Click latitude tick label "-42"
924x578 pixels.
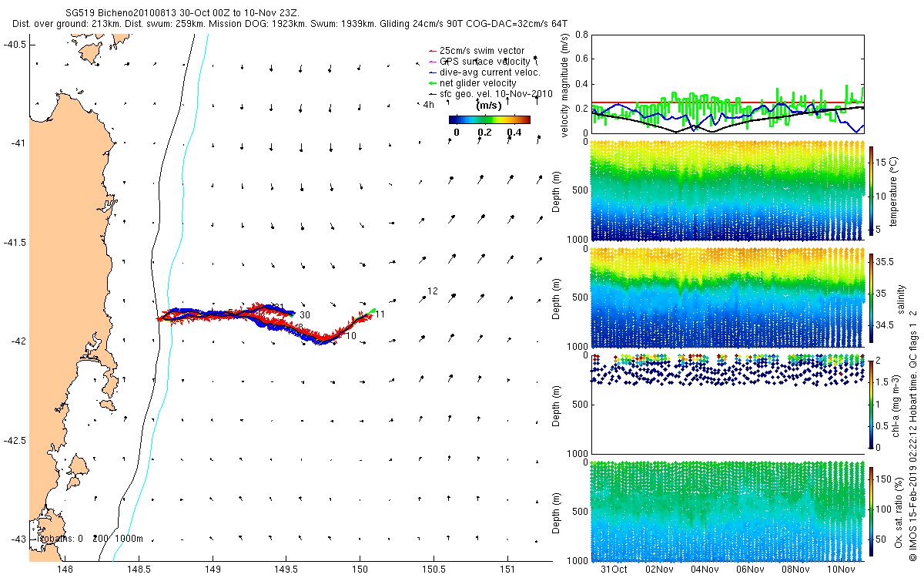[x=17, y=341]
